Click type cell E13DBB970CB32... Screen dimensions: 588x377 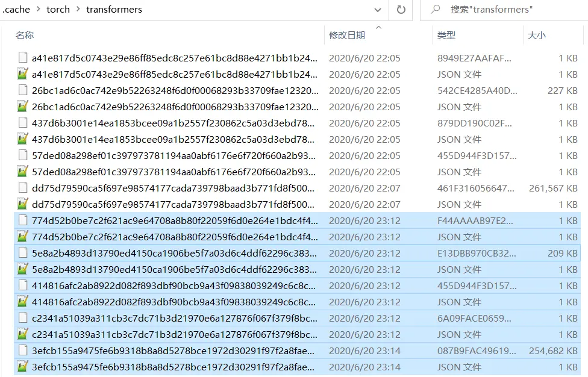pyautogui.click(x=477, y=254)
